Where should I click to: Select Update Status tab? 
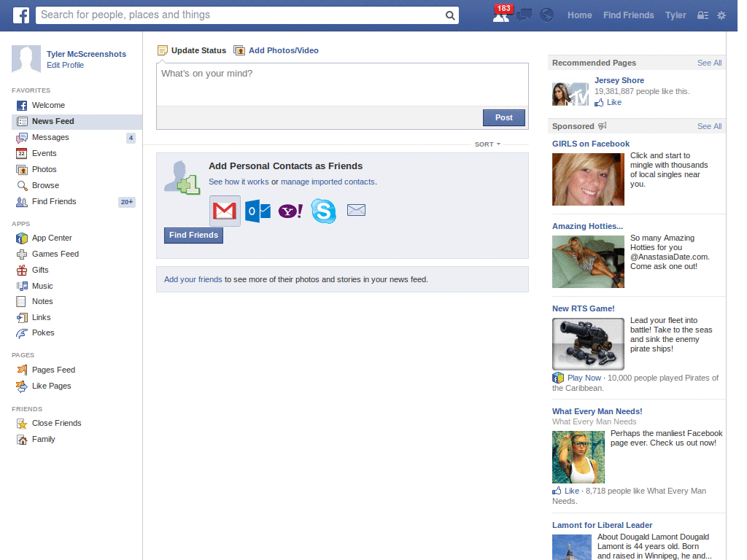pos(192,50)
